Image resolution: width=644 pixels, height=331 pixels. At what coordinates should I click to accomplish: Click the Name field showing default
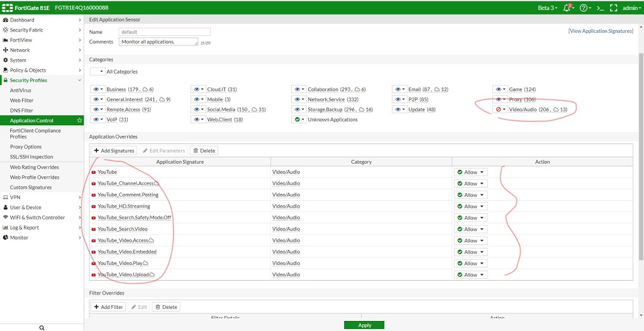164,31
